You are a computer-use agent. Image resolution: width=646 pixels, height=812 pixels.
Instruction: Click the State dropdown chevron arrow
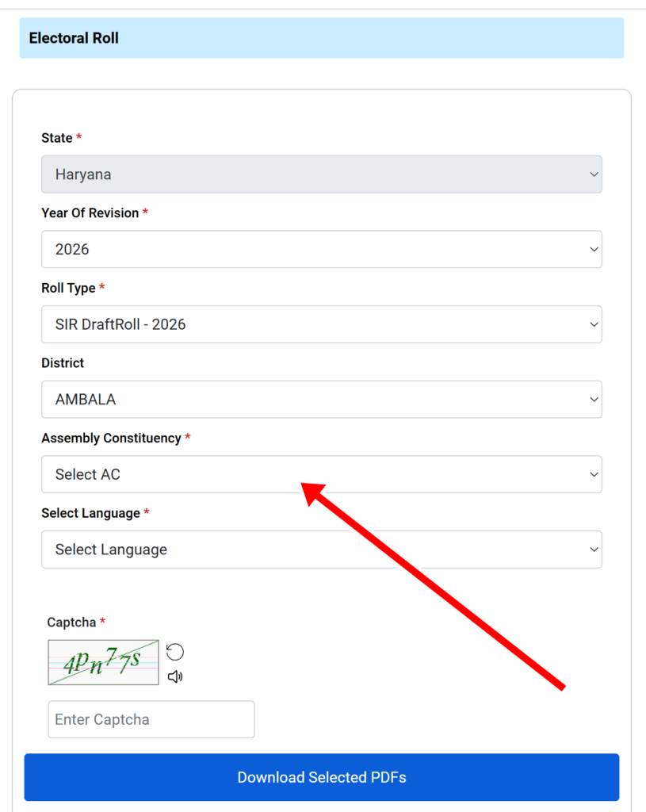pos(594,174)
